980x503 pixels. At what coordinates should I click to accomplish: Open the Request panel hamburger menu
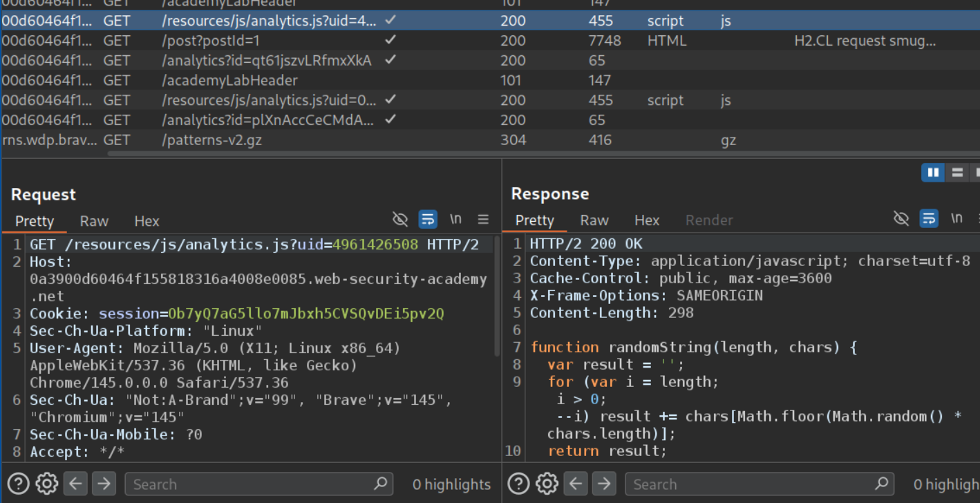point(483,220)
